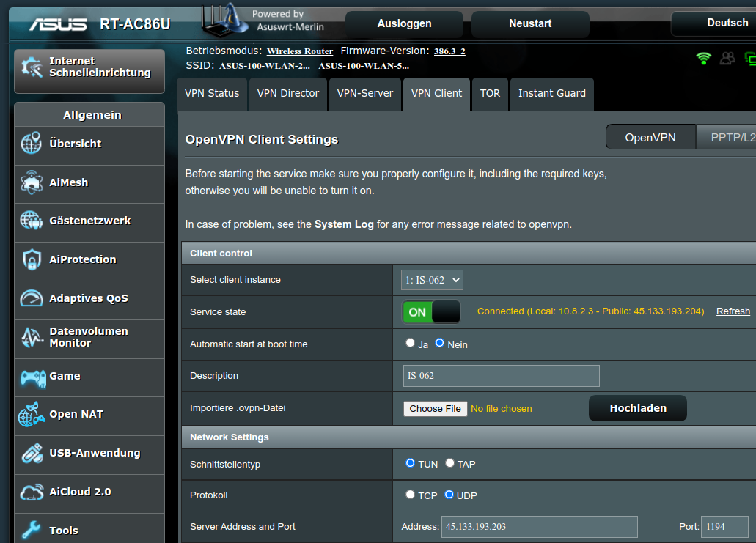Open the VPN-Server tab
Image resolution: width=756 pixels, height=543 pixels.
(x=365, y=94)
